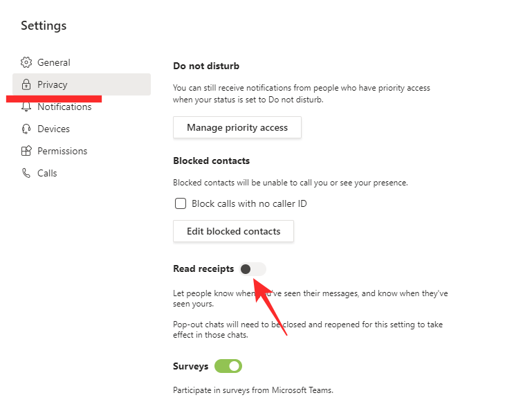The width and height of the screenshot is (514, 420).
Task: Enable the Read receipts toggle
Action: click(253, 269)
